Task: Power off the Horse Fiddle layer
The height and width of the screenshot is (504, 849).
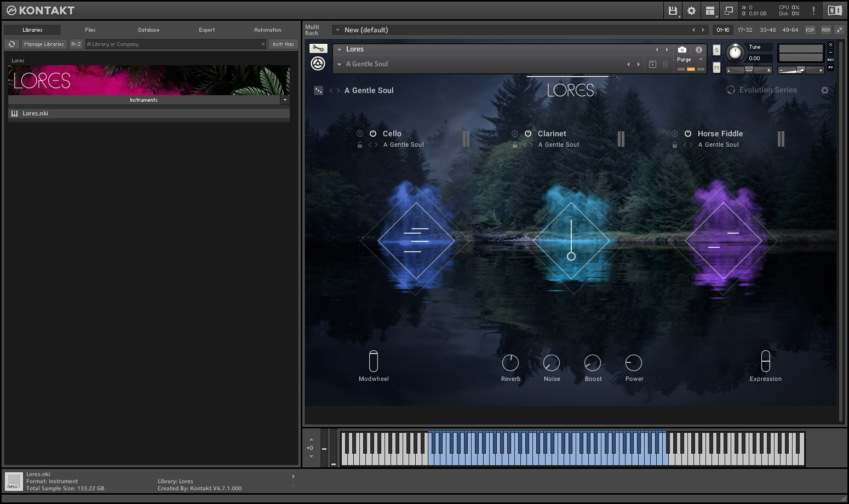Action: [687, 134]
